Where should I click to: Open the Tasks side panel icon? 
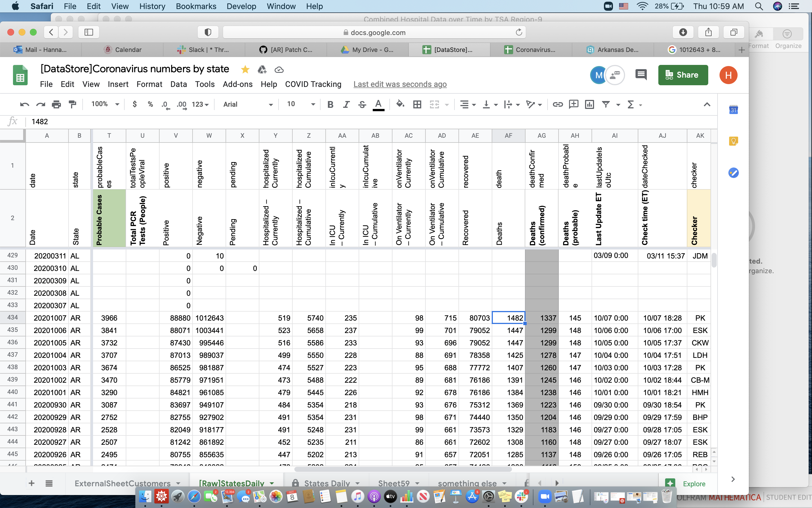pos(734,173)
